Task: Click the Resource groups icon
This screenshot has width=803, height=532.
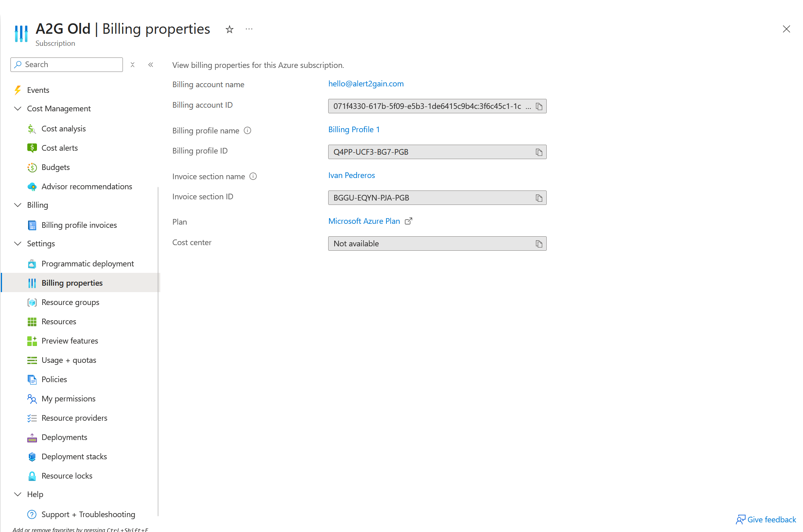Action: tap(32, 303)
